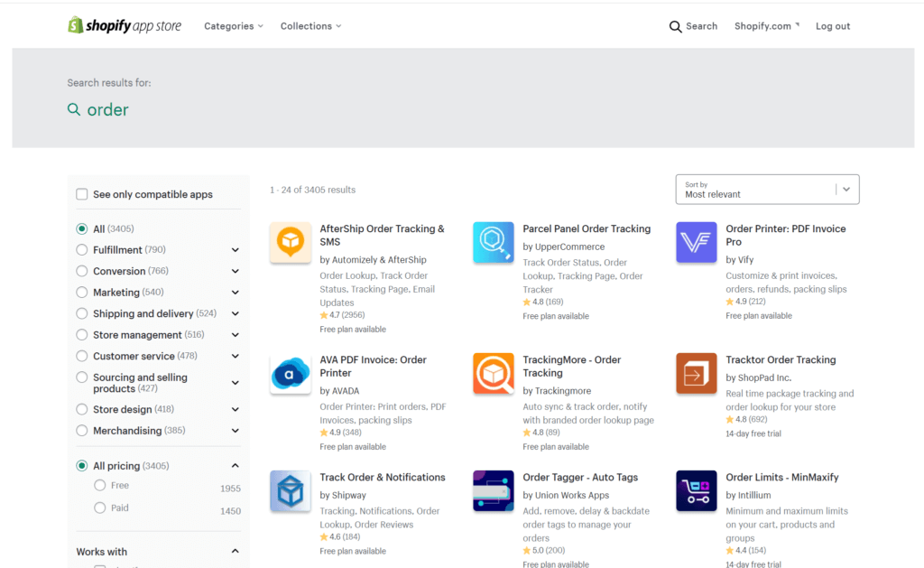Click the Log out link
Image resolution: width=924 pixels, height=568 pixels.
(x=833, y=26)
